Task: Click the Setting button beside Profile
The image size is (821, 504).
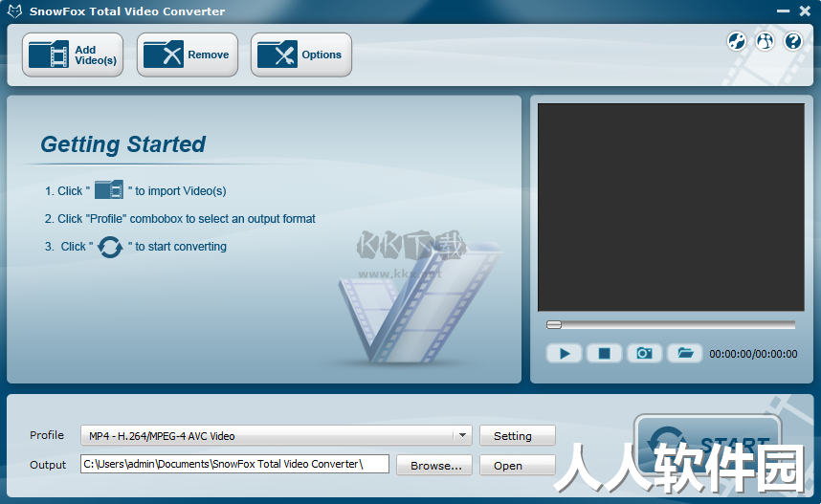Action: click(518, 435)
